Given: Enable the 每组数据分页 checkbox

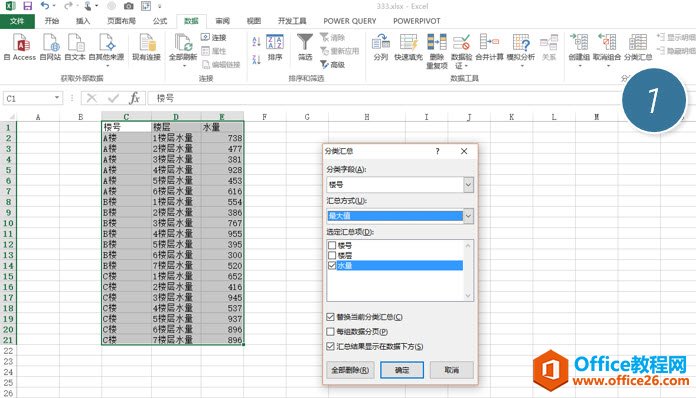Looking at the screenshot, I should tap(330, 331).
